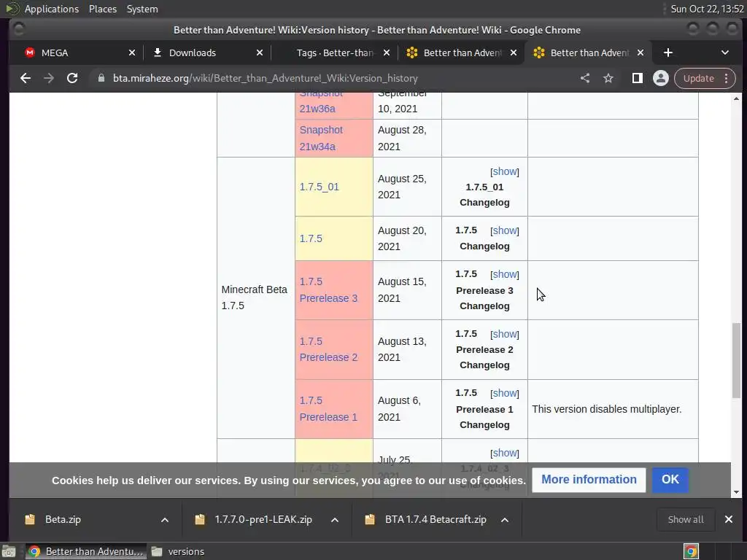The width and height of the screenshot is (747, 560).
Task: Open the Places menu
Action: coord(103,9)
